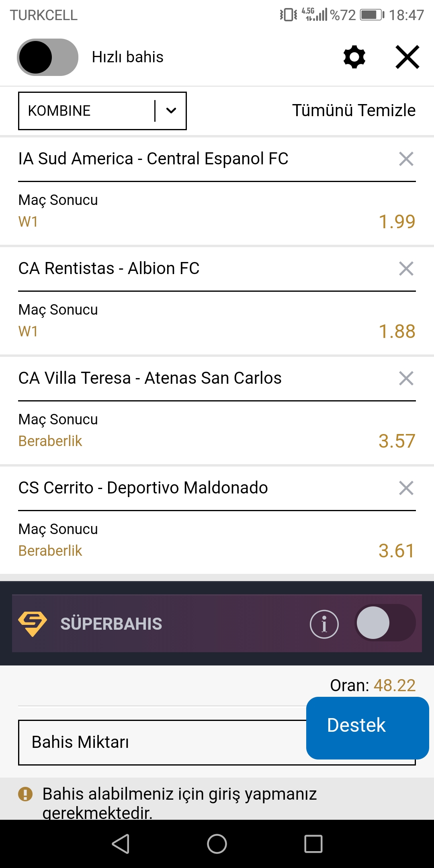434x868 pixels.
Task: Expand the KOMBINE bet type dropdown
Action: coord(102,111)
